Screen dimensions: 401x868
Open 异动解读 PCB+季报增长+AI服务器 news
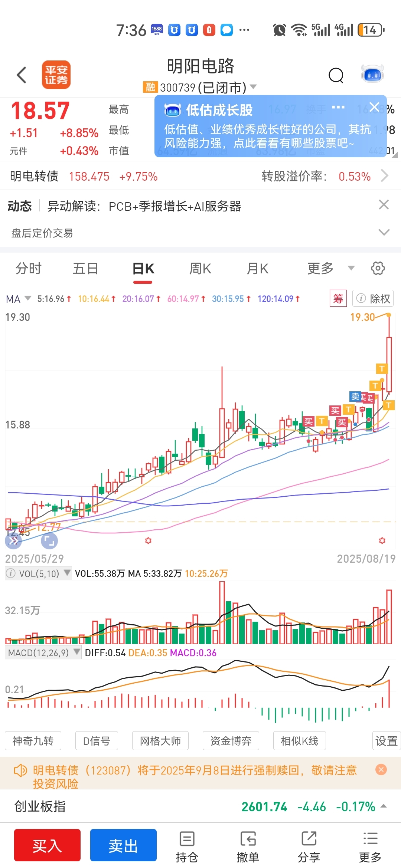pyautogui.click(x=144, y=206)
